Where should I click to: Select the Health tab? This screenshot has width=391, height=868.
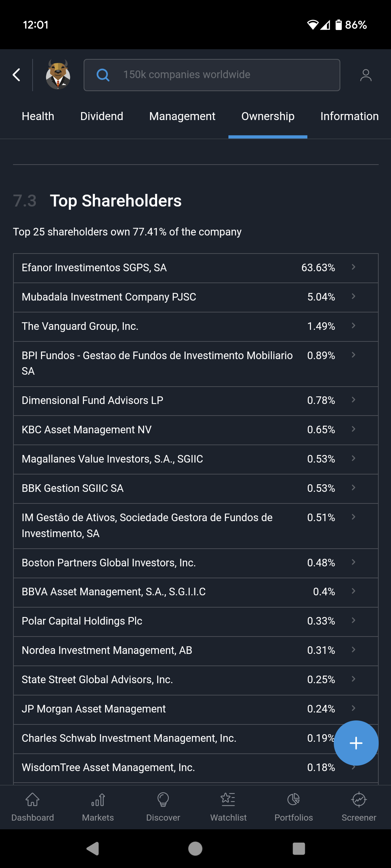point(38,116)
